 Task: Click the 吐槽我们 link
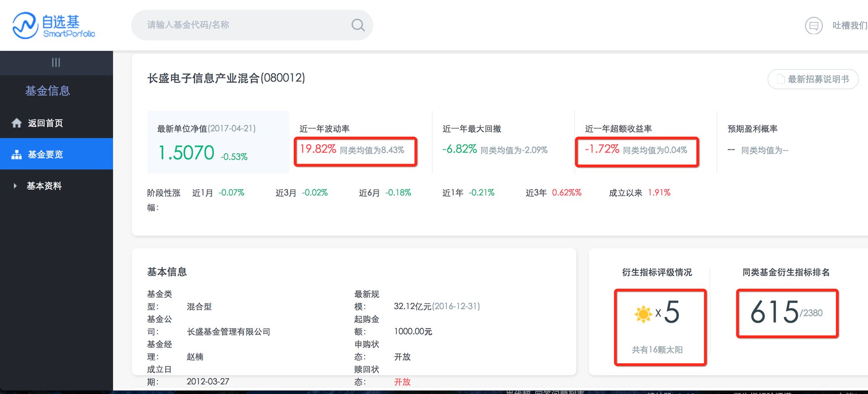pos(849,26)
